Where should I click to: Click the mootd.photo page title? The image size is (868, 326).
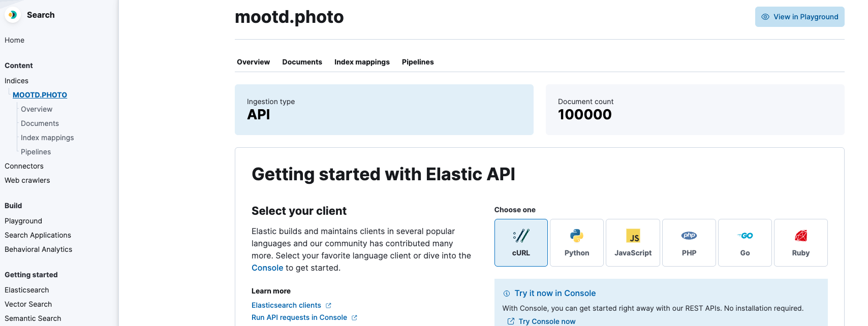click(289, 17)
